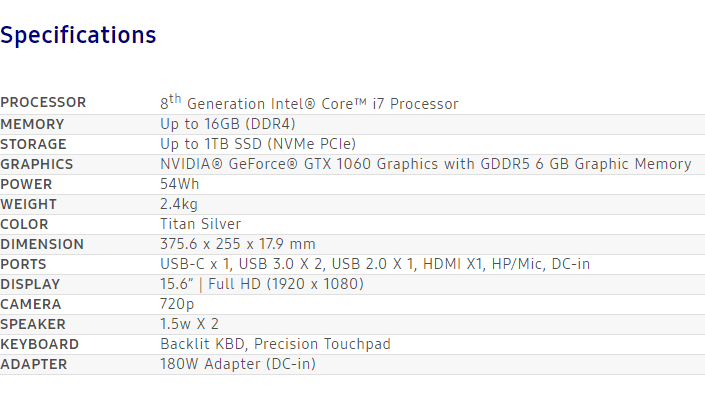Click the 180W Adapter (DC-in) value
Viewport: 705px width, 400px height.
[x=238, y=364]
